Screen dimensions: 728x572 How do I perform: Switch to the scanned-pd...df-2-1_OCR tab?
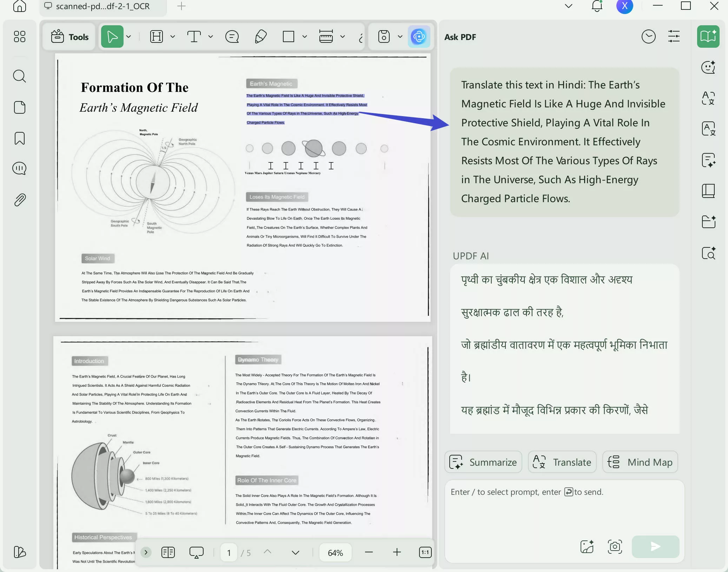(102, 6)
